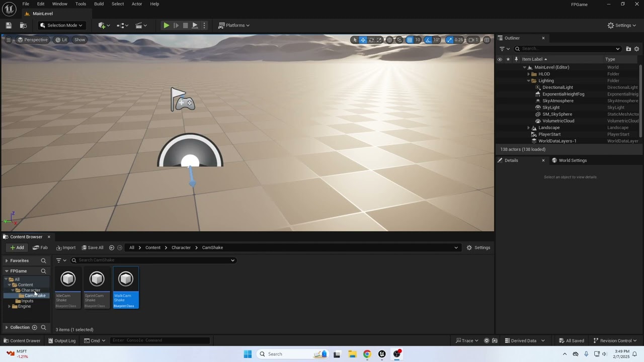
Task: Select PlayerStart in the Outliner
Action: click(549, 134)
